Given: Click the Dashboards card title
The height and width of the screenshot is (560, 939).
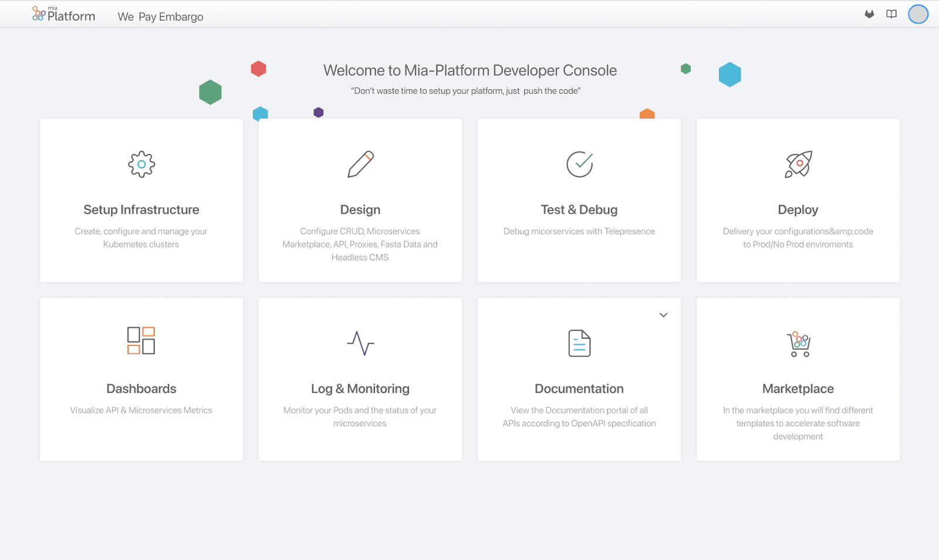Looking at the screenshot, I should [x=141, y=388].
